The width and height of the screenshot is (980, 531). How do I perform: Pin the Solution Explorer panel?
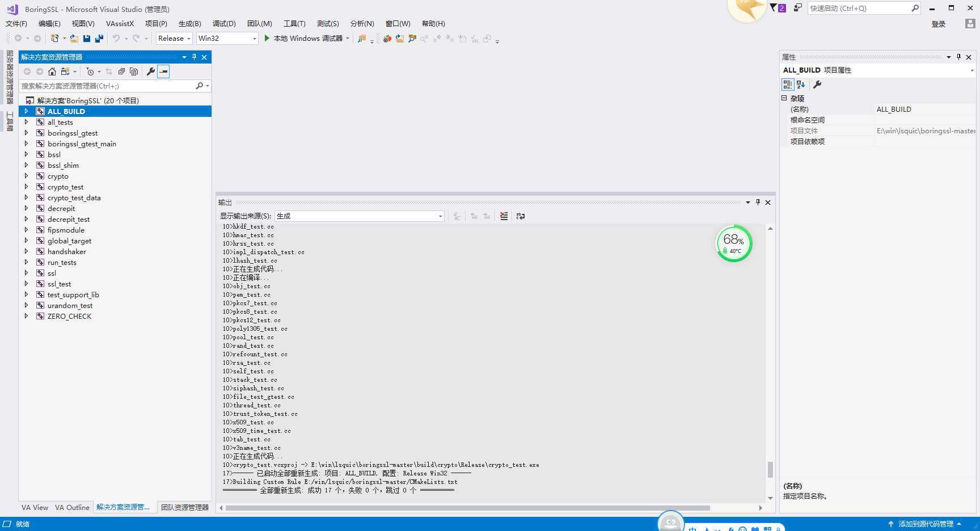(x=194, y=57)
